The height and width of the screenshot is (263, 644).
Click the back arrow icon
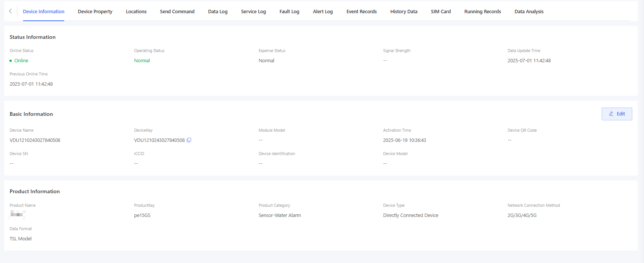10,11
